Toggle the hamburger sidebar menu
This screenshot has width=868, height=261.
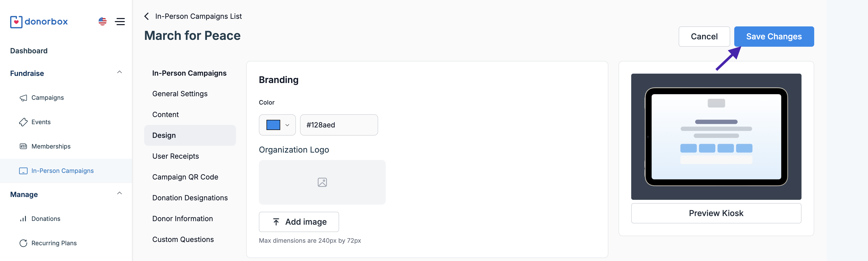120,22
